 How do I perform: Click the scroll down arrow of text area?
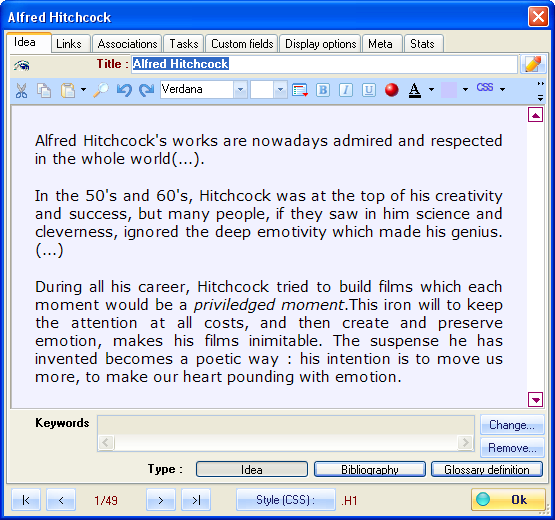click(x=535, y=400)
